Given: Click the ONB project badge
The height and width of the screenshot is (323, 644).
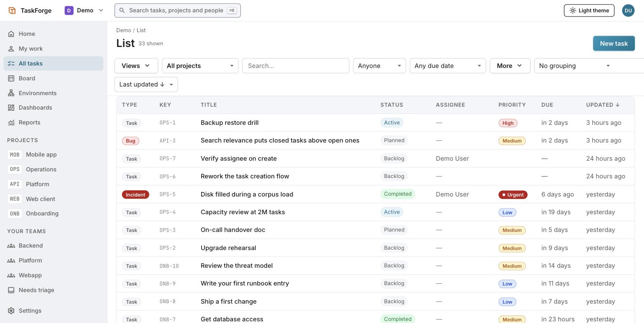Looking at the screenshot, I should tap(14, 213).
